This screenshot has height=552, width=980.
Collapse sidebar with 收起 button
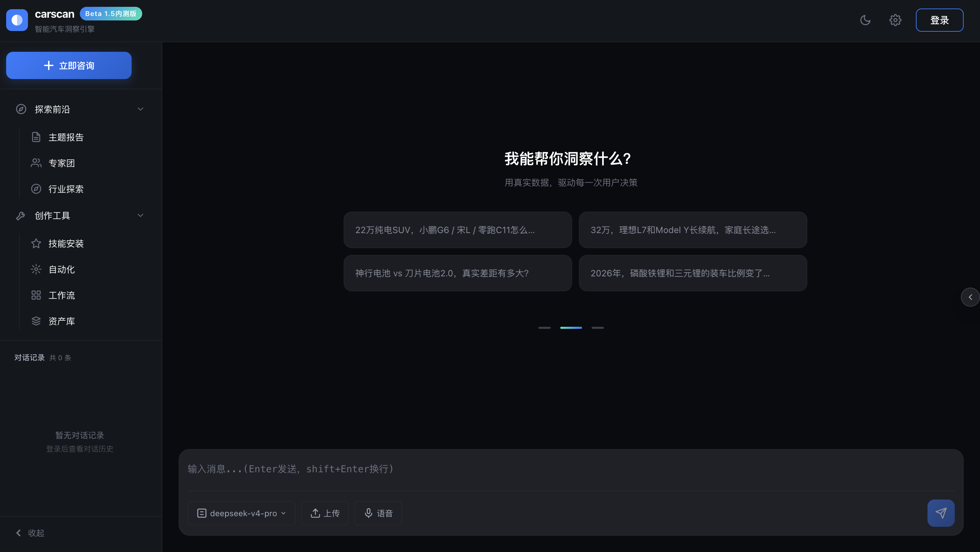coord(30,533)
